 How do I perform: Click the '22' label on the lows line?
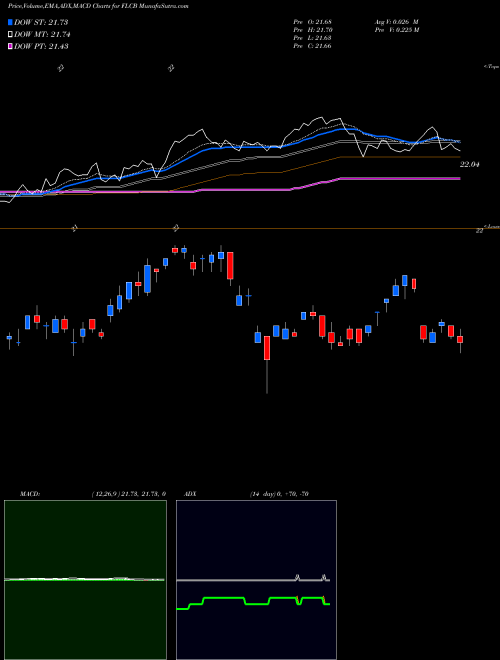tap(479, 231)
